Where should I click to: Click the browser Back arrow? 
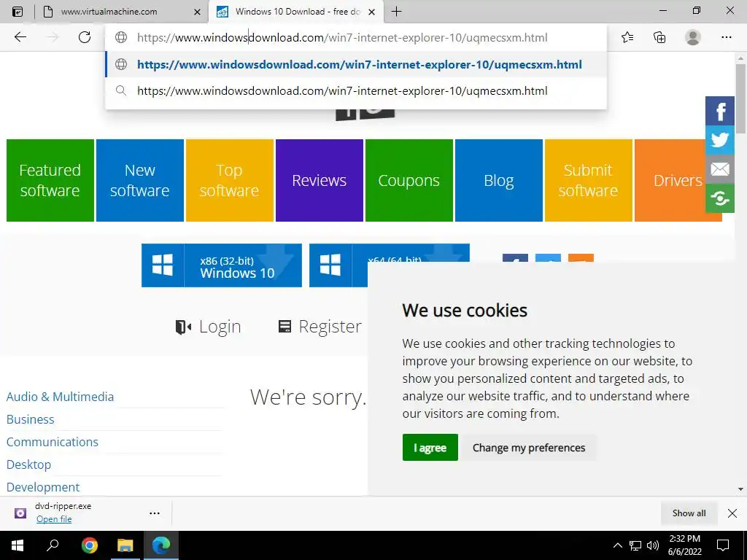20,37
